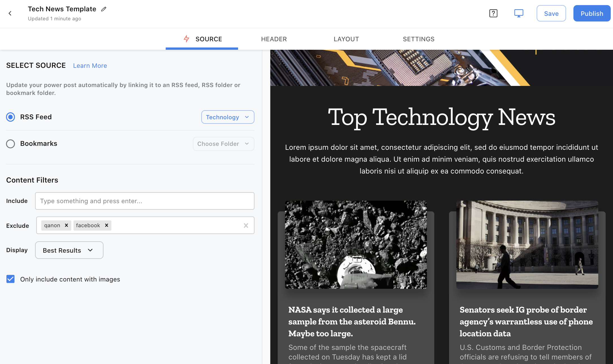Uncheck Only include content with images
Screen dimensions: 613x364
coord(10,279)
